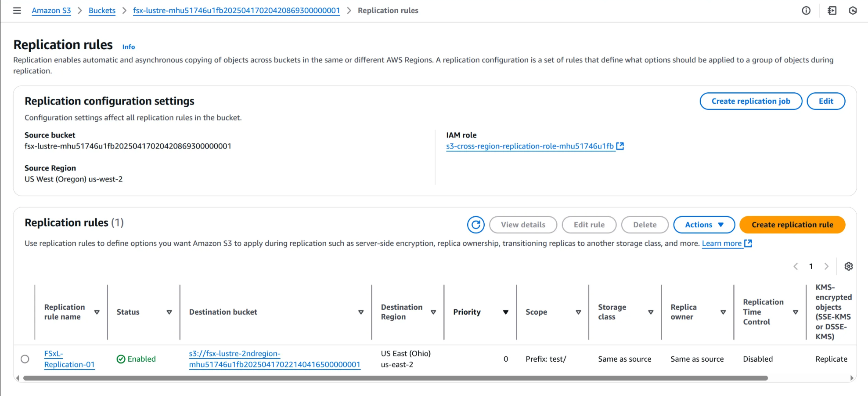Click the Enabled status check icon

tap(121, 359)
